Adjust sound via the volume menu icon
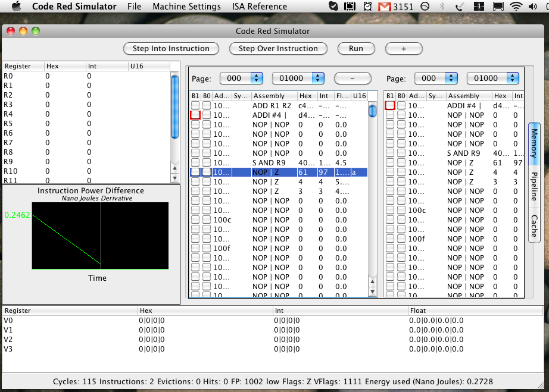Screen dimensions: 549x392 coord(533,7)
